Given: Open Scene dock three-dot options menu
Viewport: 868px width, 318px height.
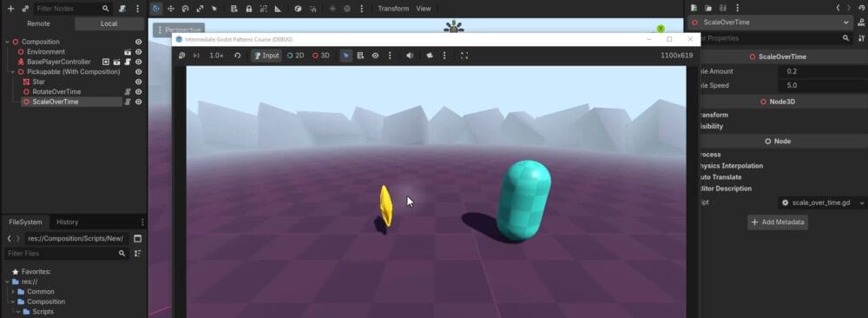Looking at the screenshot, I should tap(137, 9).
